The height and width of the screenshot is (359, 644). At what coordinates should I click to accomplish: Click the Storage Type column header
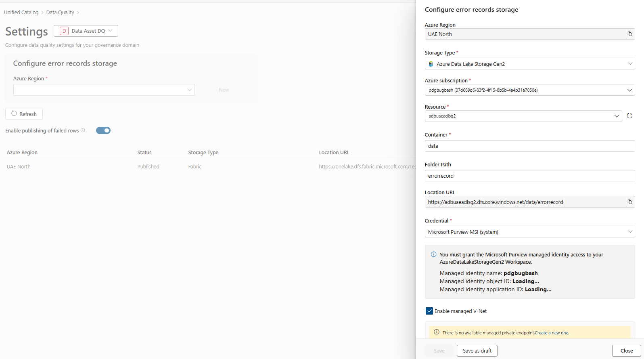click(x=203, y=152)
